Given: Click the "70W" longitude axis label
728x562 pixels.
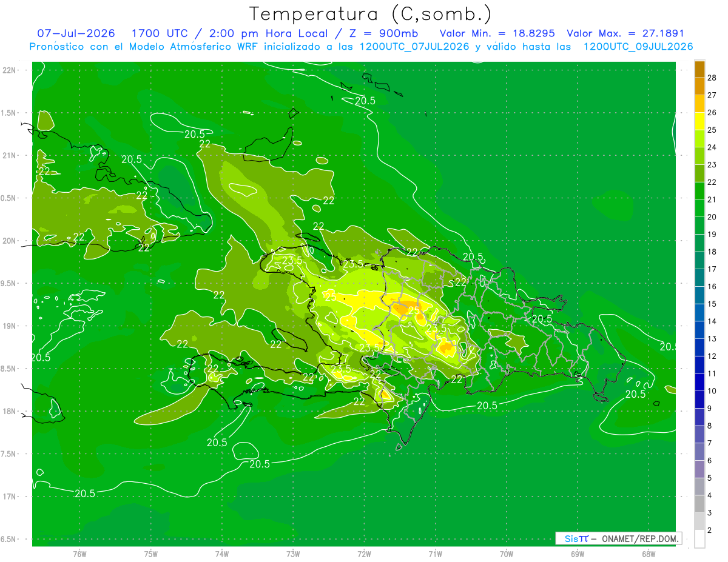Looking at the screenshot, I should pyautogui.click(x=507, y=554).
